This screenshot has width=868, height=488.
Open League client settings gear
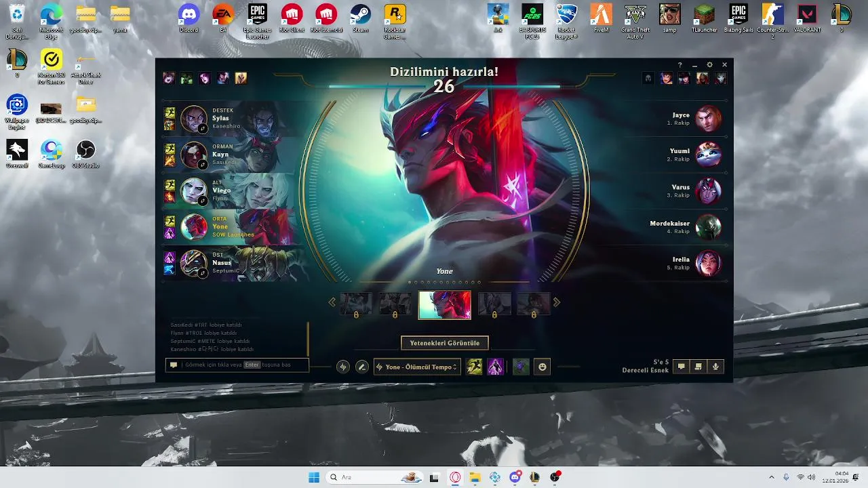point(710,65)
